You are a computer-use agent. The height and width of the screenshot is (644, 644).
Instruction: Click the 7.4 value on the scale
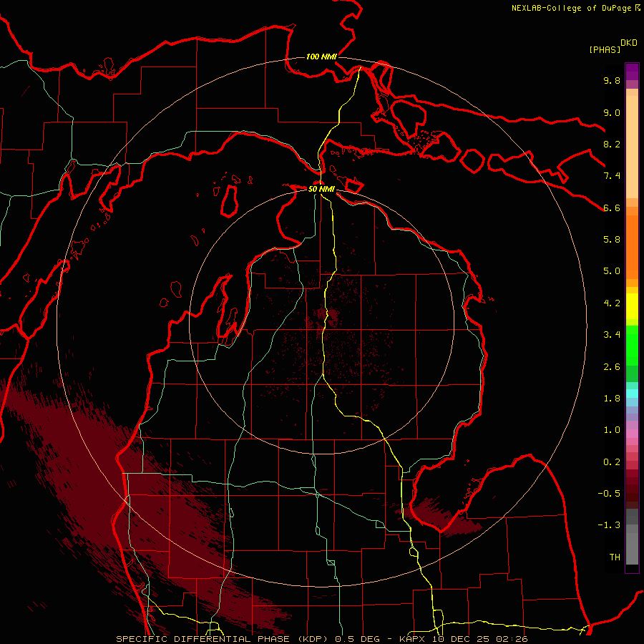point(612,176)
